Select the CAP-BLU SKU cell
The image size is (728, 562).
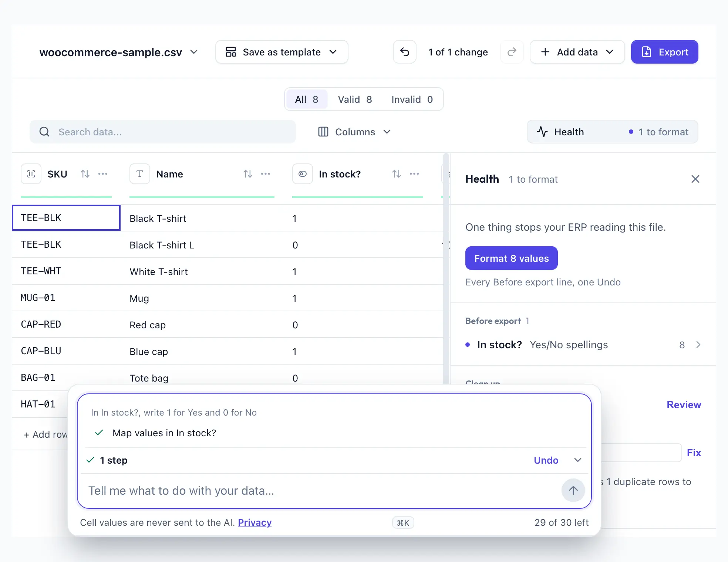coord(66,351)
